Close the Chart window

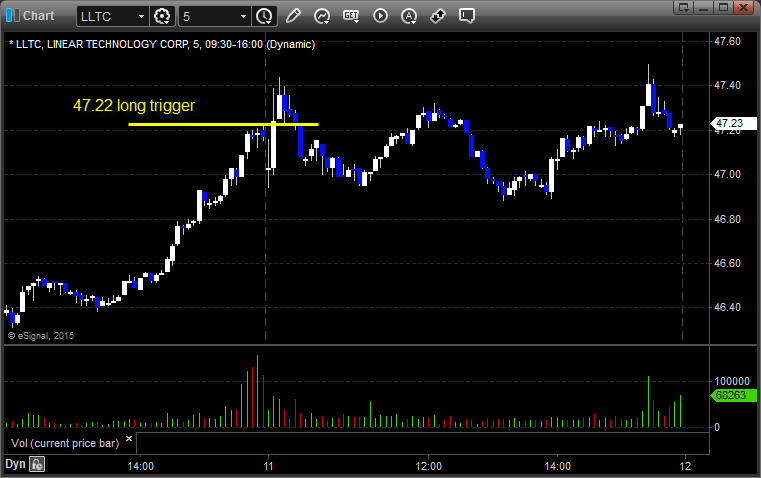point(744,7)
